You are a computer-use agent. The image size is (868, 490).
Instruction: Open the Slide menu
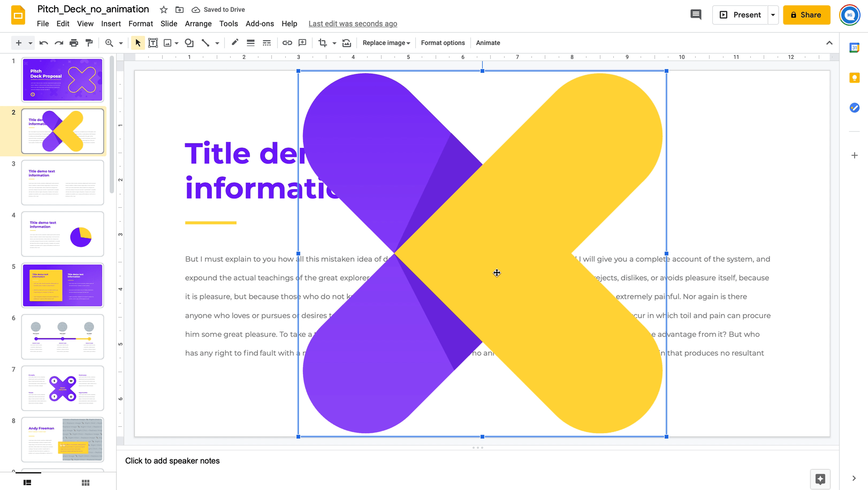click(x=169, y=24)
